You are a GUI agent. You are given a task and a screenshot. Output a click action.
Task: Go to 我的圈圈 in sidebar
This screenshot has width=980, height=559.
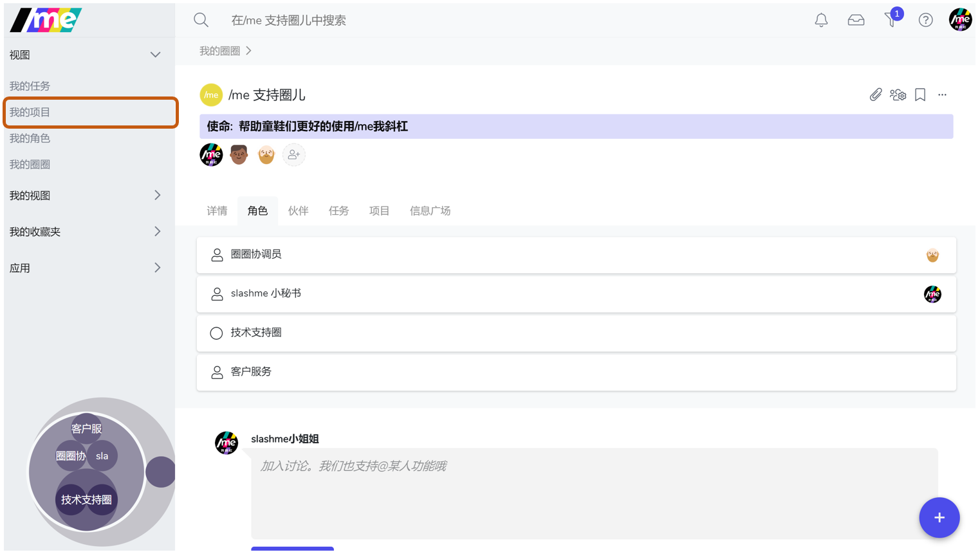[x=30, y=164]
